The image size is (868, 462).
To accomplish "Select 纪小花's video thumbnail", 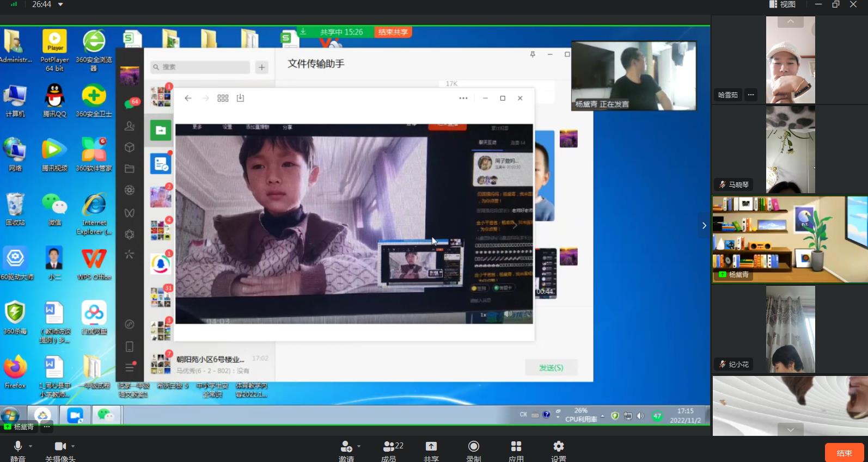I will 790,329.
